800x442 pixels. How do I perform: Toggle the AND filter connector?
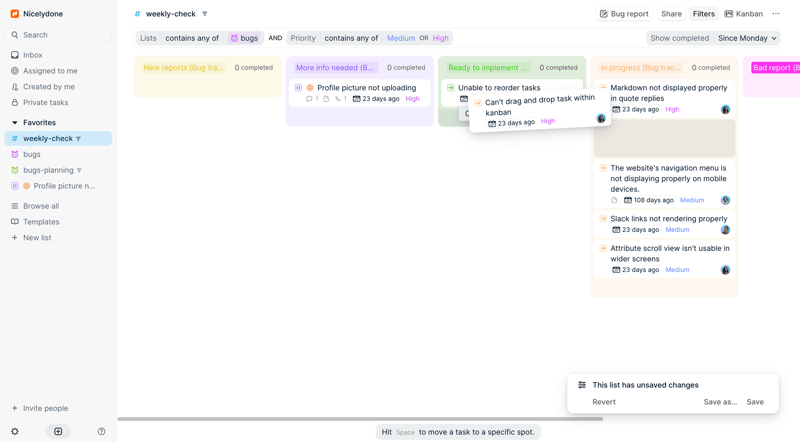tap(275, 38)
